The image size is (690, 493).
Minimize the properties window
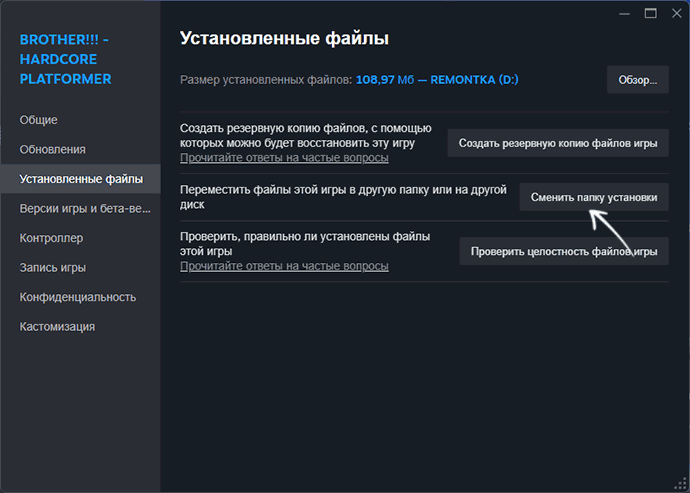(624, 14)
